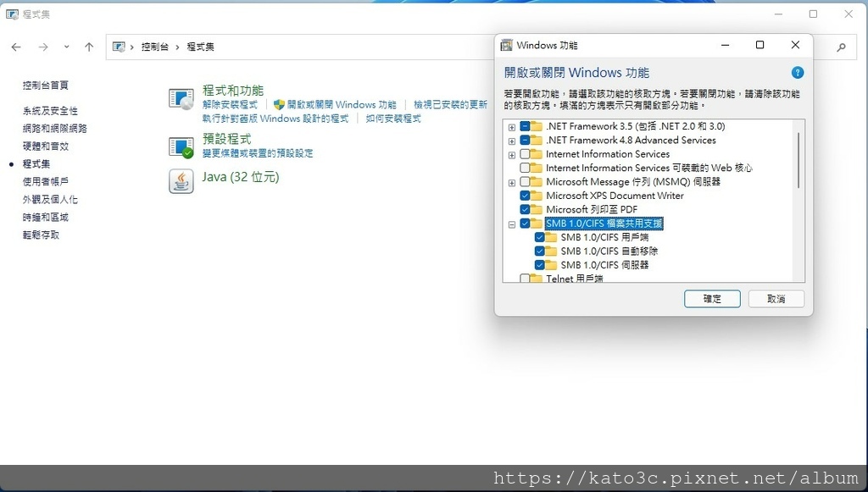Click 確定 button in Windows 功能 dialog
Image resolution: width=868 pixels, height=492 pixels.
pyautogui.click(x=712, y=299)
